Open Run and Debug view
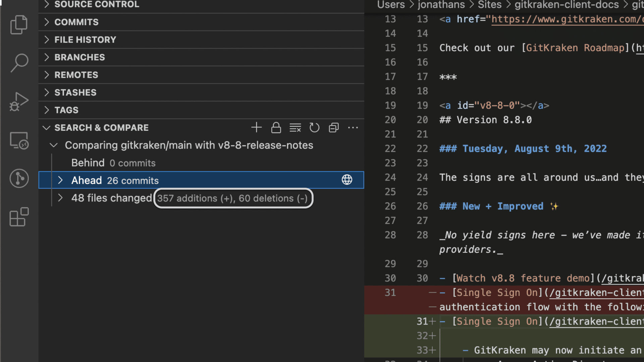Viewport: 644px width, 362px height. pyautogui.click(x=19, y=102)
